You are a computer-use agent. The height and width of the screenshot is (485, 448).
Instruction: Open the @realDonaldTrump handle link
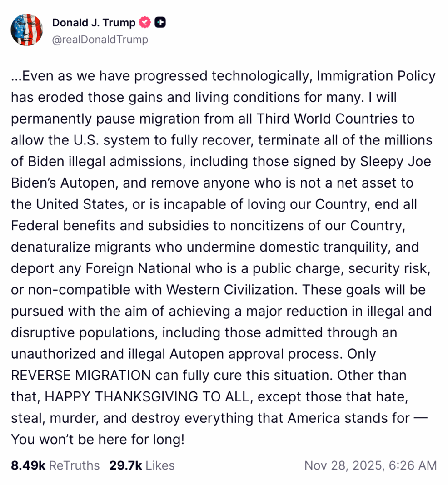[x=100, y=40]
